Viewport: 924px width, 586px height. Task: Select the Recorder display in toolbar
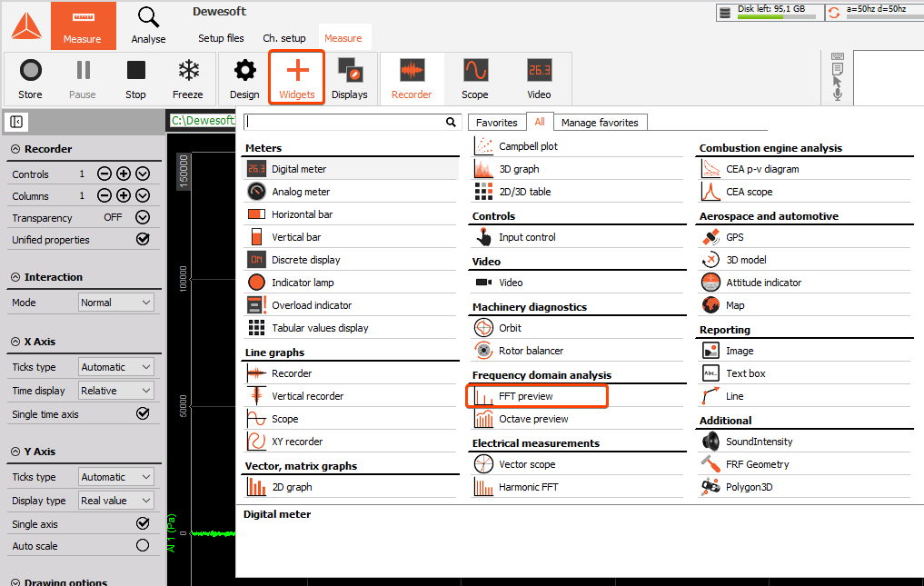(x=412, y=78)
